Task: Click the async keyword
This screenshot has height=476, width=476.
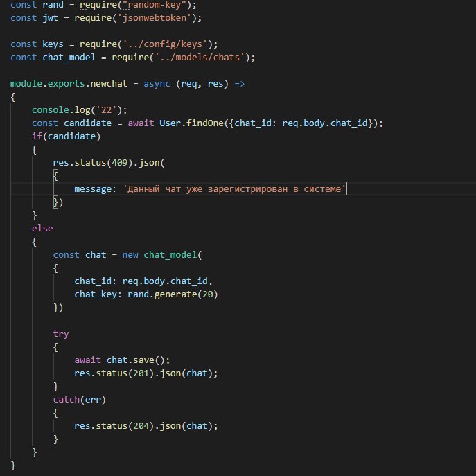Action: click(157, 83)
